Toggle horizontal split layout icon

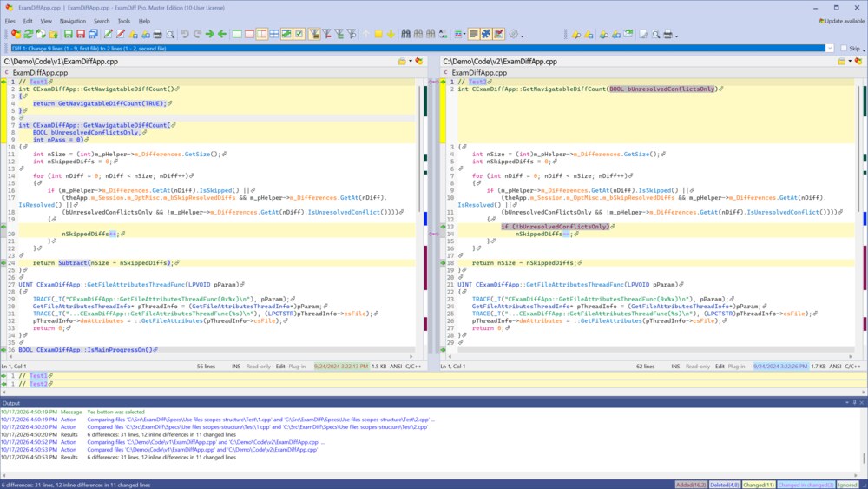[274, 35]
